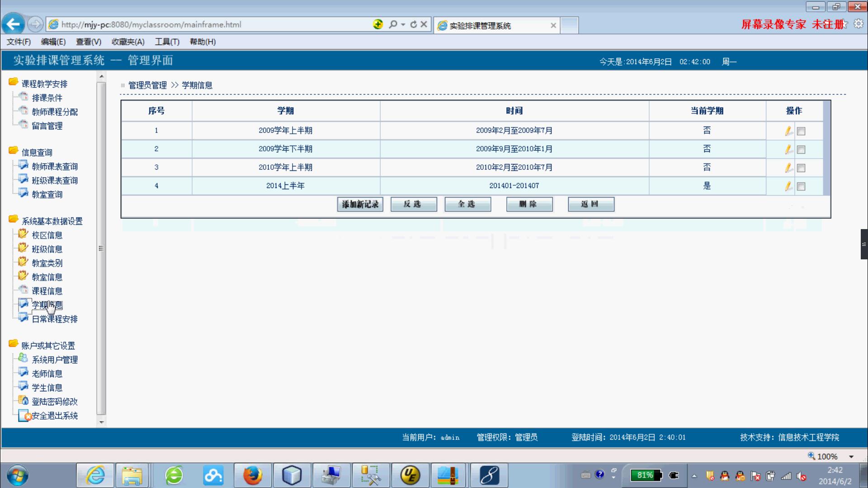The image size is (868, 488).
Task: Open UltraEdit from taskbar
Action: coord(410,475)
